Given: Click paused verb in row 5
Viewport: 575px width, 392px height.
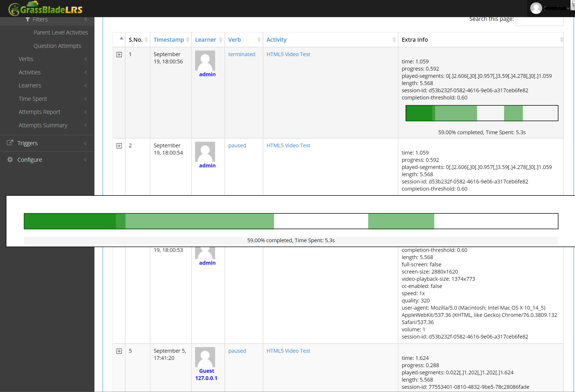Looking at the screenshot, I should click(237, 351).
